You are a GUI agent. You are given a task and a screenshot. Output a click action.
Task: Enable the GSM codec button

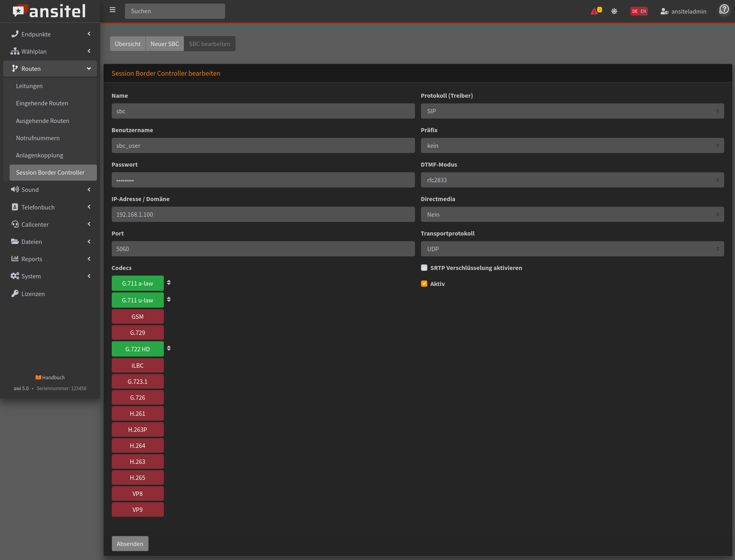click(x=137, y=316)
